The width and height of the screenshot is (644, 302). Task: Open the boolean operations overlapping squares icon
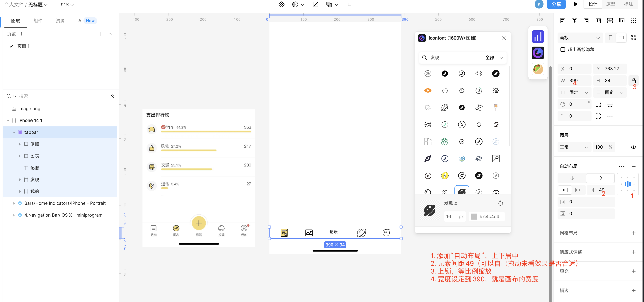(329, 4)
